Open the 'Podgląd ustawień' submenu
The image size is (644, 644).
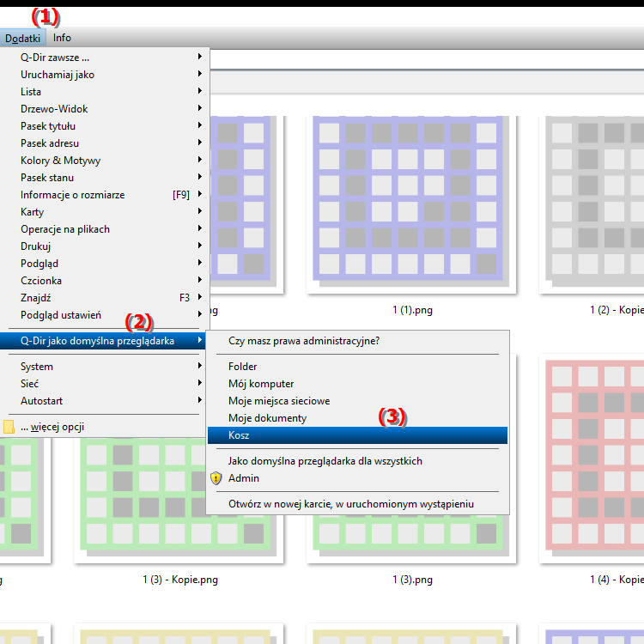click(x=105, y=315)
